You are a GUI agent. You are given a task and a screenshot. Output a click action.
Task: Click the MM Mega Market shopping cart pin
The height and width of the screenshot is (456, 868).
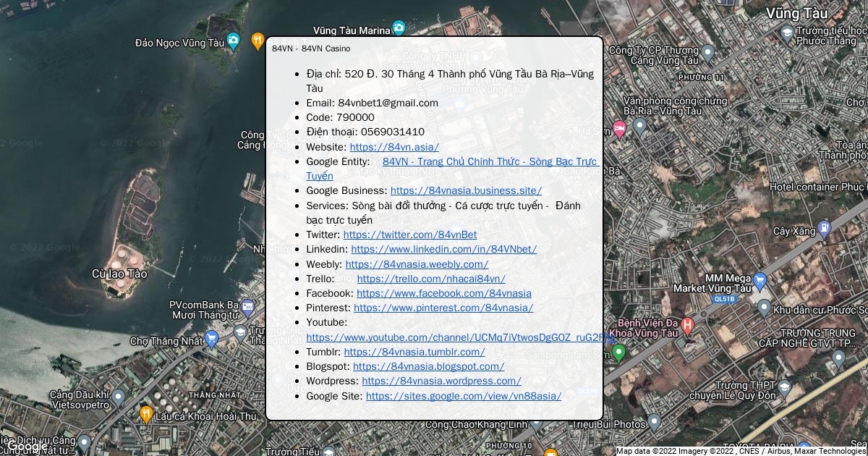tap(759, 281)
